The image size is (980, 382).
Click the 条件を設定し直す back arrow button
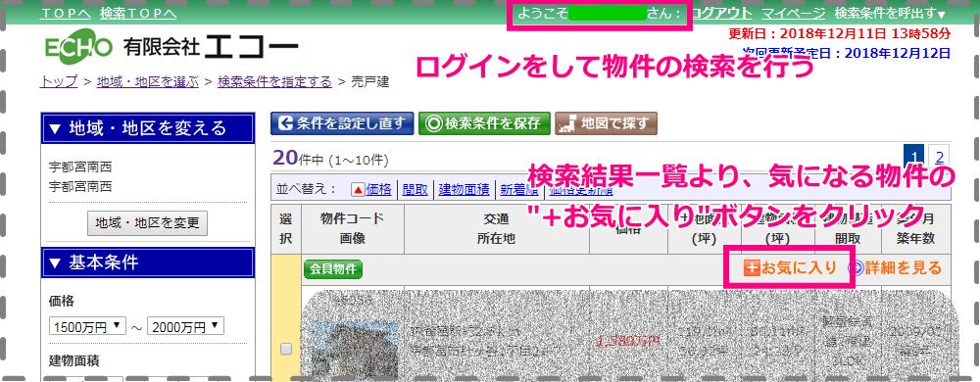coord(342,123)
